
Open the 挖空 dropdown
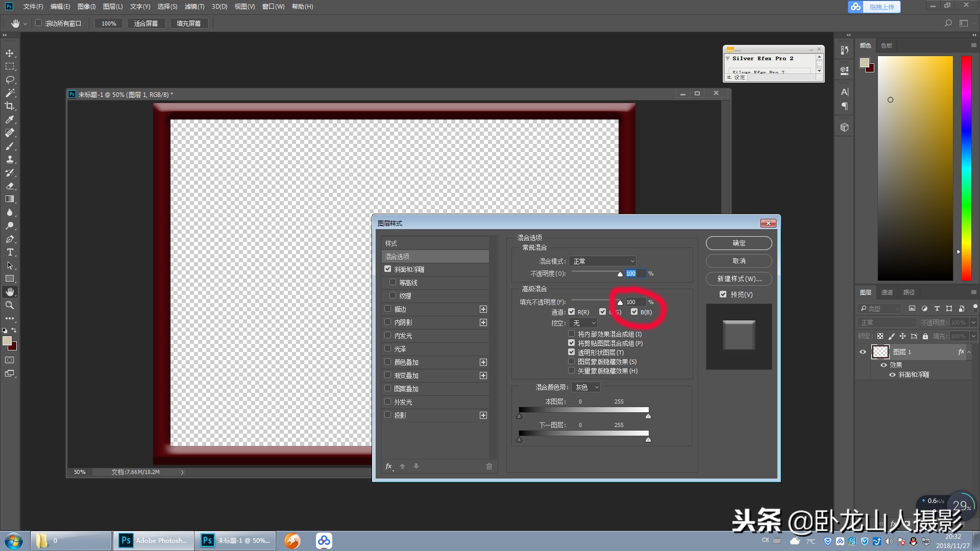pos(583,322)
